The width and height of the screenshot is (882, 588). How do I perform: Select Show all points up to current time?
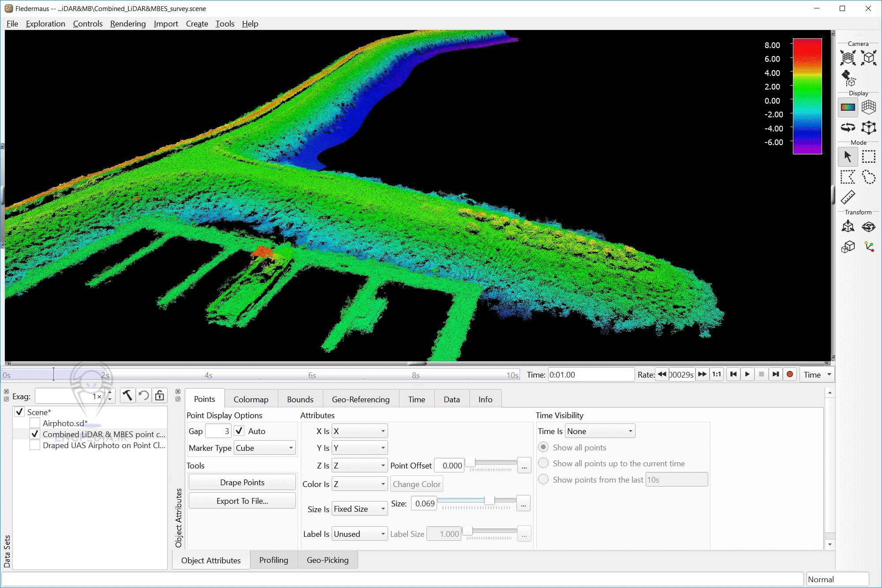544,463
